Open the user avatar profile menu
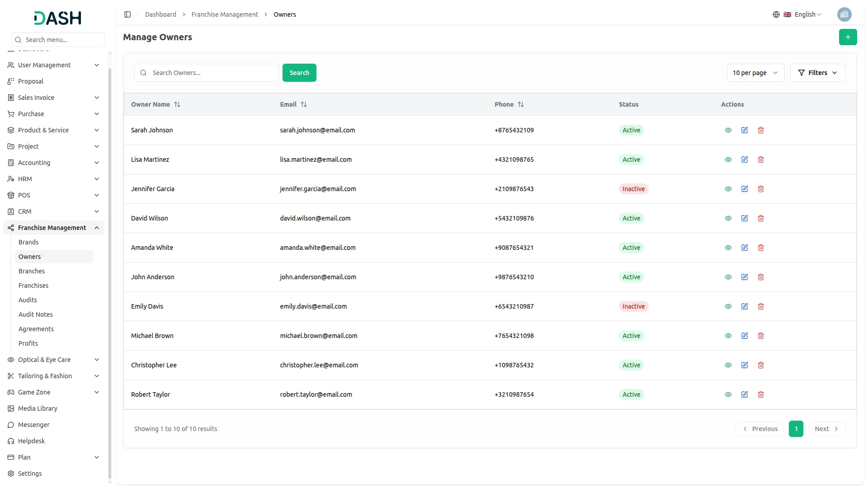This screenshot has height=488, width=868. tap(844, 14)
